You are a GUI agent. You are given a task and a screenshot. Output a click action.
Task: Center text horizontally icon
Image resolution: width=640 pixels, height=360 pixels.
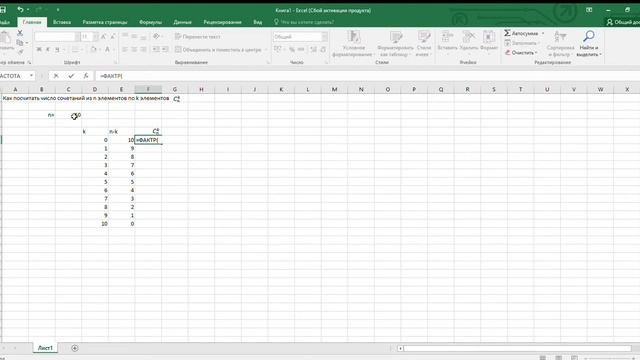tap(134, 49)
